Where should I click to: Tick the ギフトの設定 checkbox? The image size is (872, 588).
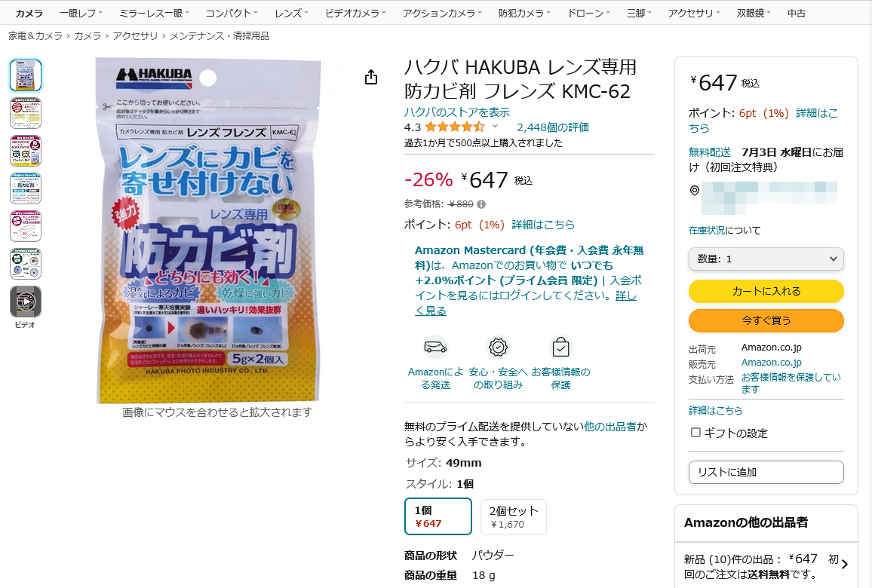pos(695,433)
